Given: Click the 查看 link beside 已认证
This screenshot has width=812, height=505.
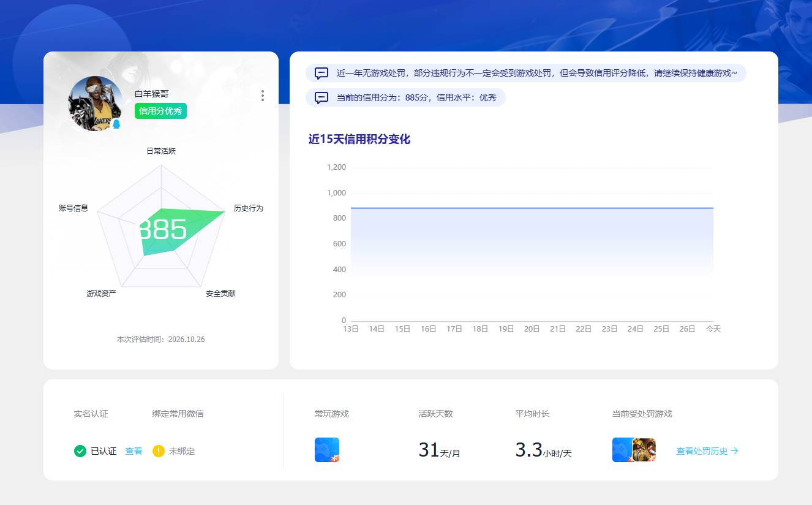Looking at the screenshot, I should [x=133, y=451].
